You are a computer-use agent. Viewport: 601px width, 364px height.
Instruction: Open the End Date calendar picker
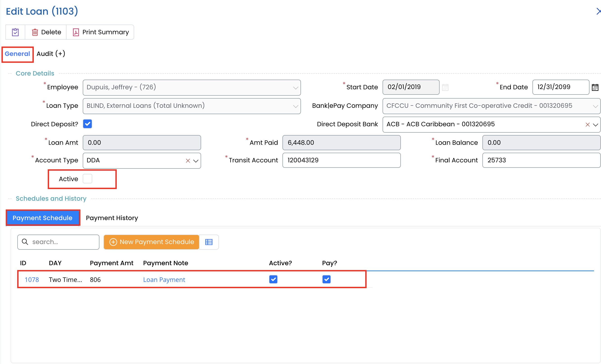[x=595, y=87]
